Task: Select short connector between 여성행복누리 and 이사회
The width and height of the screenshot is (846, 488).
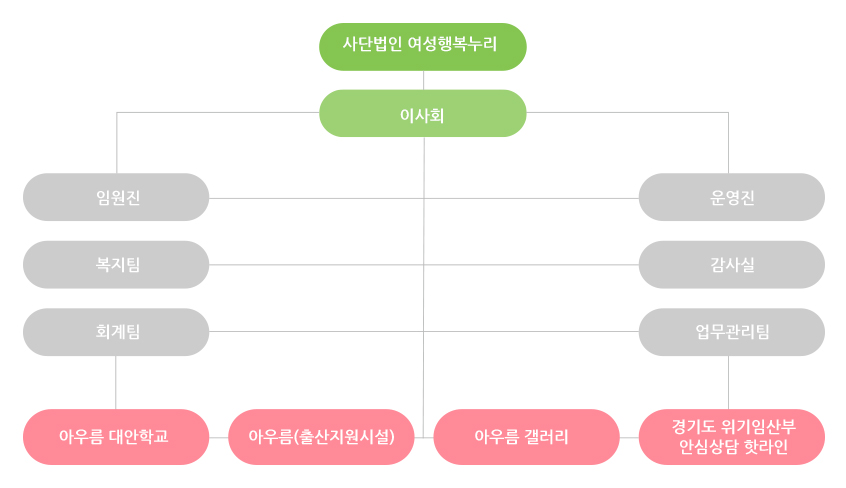Action: 424,80
